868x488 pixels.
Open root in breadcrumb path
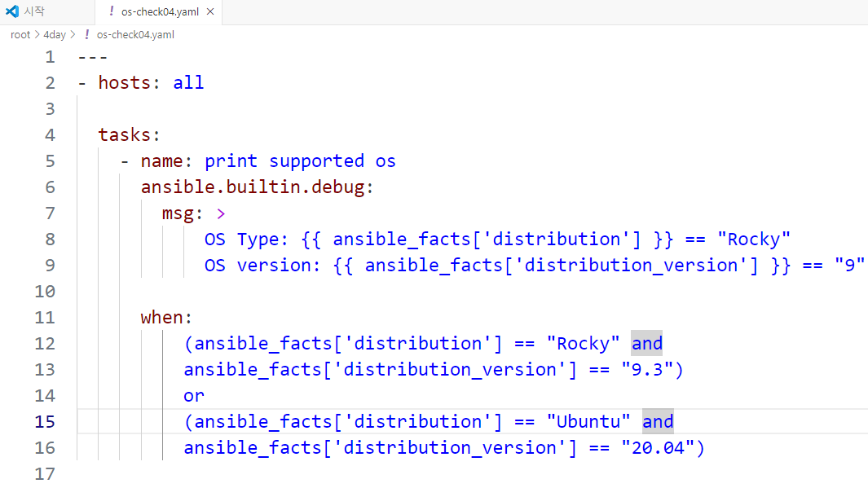click(x=20, y=35)
